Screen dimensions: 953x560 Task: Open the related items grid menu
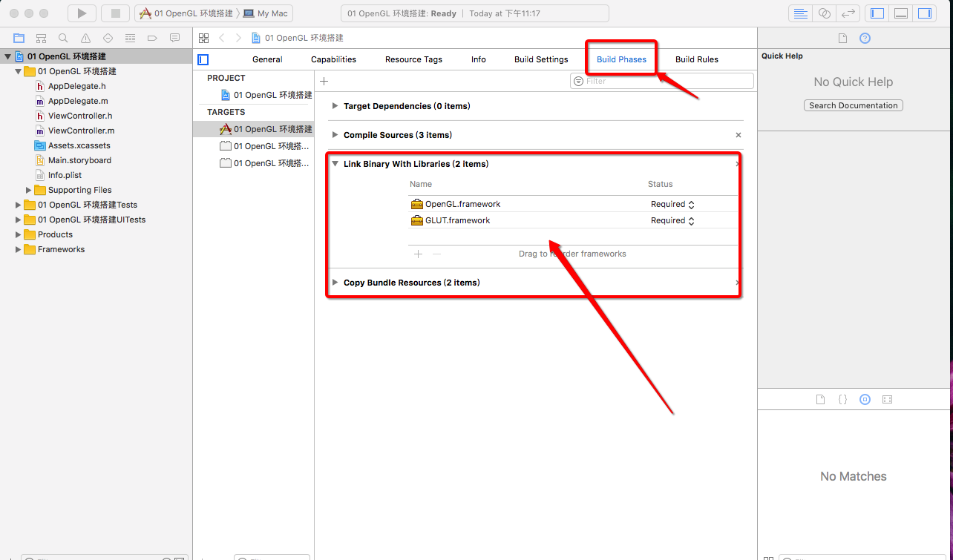point(203,38)
